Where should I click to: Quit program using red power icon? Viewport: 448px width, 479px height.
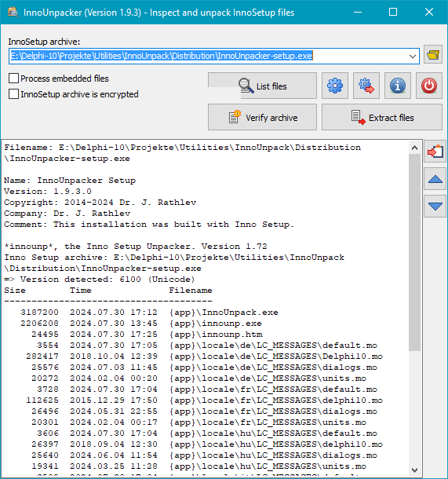coord(429,86)
